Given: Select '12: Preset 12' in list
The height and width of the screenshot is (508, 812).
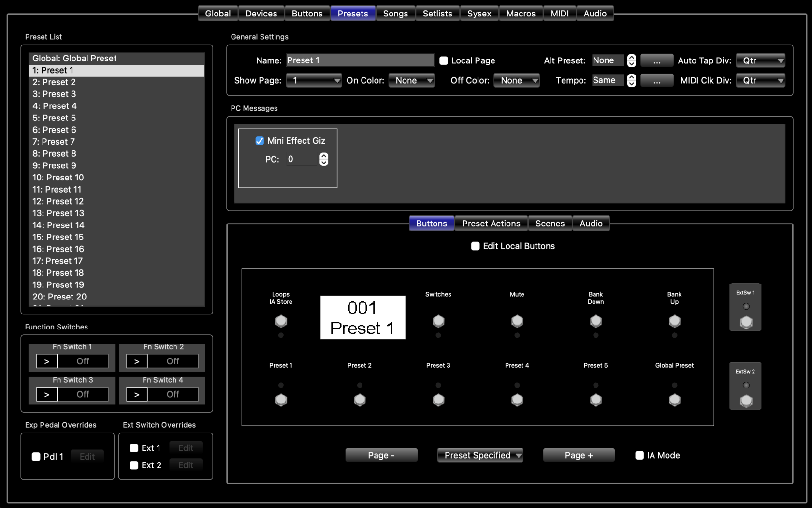Looking at the screenshot, I should (116, 201).
